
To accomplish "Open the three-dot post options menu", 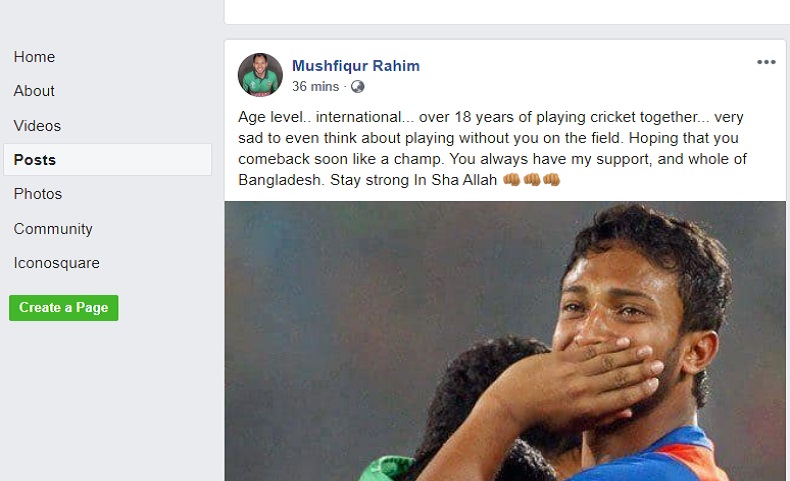I will (766, 62).
